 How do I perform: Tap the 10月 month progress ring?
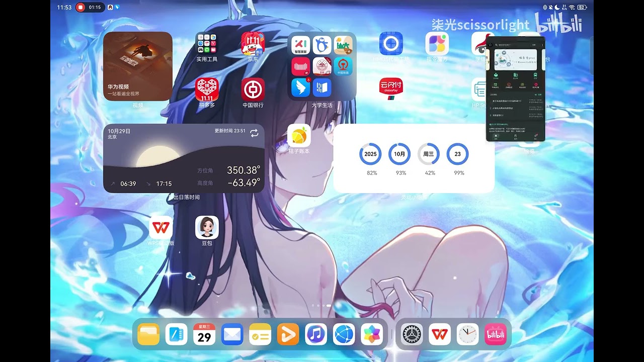399,154
